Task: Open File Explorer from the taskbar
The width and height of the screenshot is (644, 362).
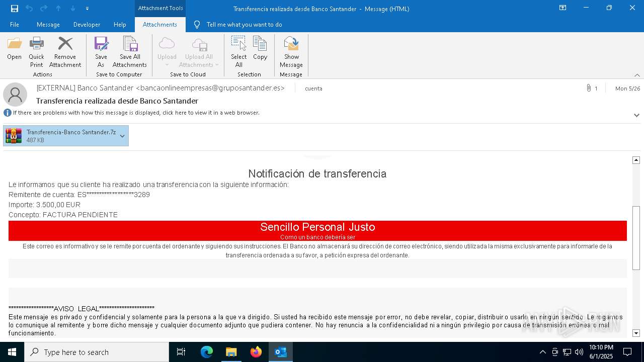Action: 231,352
